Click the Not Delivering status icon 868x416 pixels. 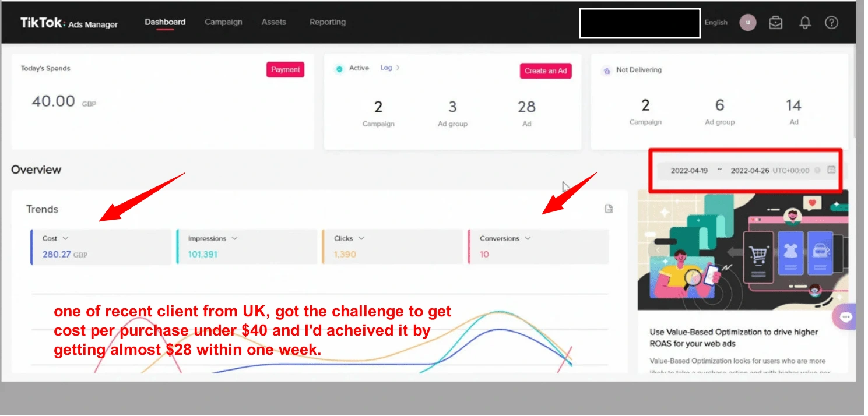(605, 70)
